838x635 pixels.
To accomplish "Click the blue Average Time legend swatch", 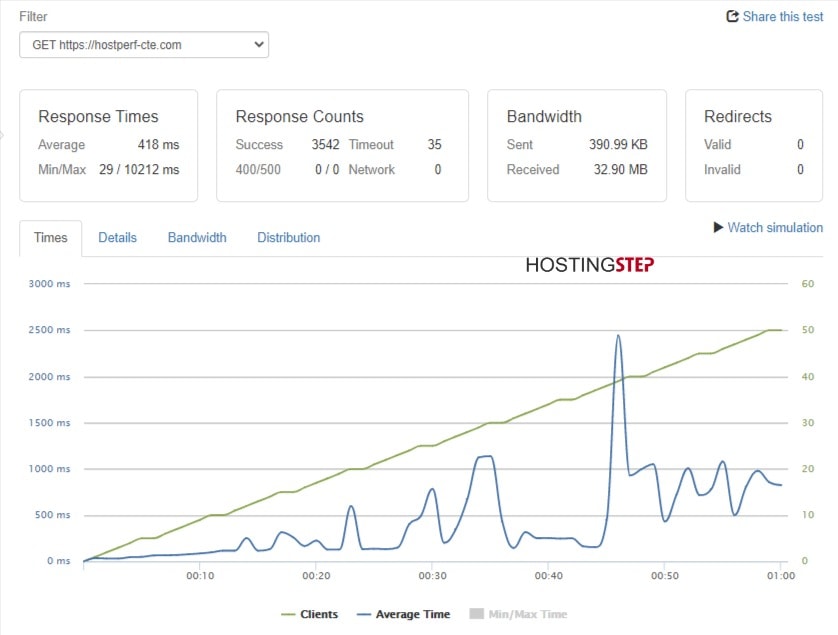I will [364, 615].
